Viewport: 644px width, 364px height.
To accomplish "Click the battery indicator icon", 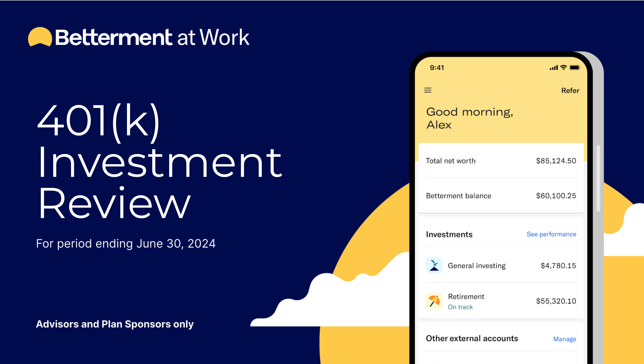I will (x=574, y=67).
